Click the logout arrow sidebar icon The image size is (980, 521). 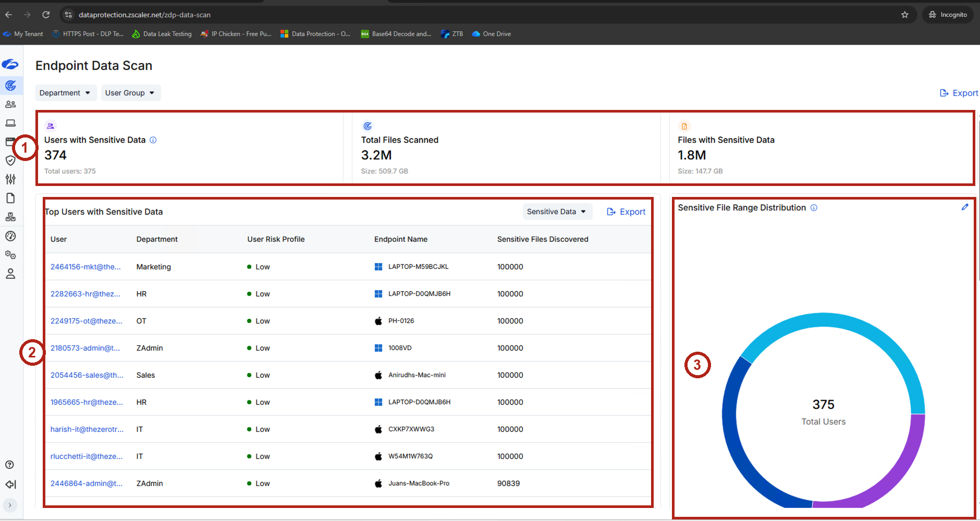click(10, 485)
